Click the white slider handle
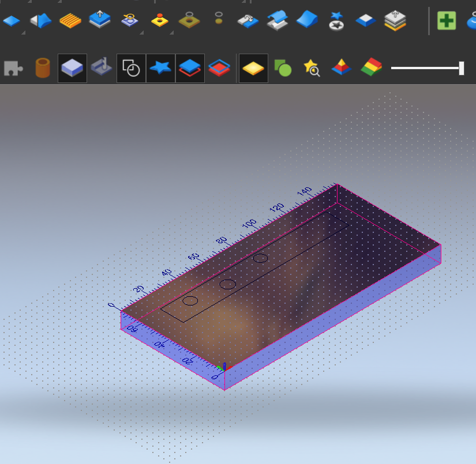This screenshot has height=464, width=476. click(x=462, y=68)
